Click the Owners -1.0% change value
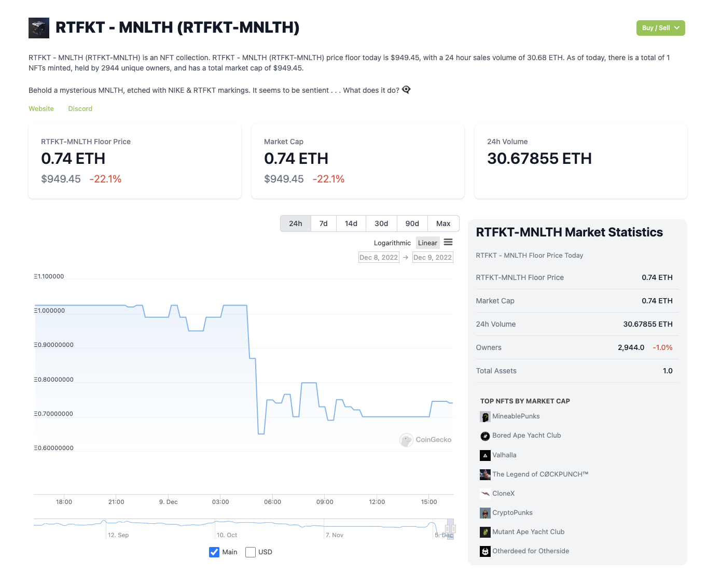This screenshot has width=721, height=588. click(x=662, y=347)
